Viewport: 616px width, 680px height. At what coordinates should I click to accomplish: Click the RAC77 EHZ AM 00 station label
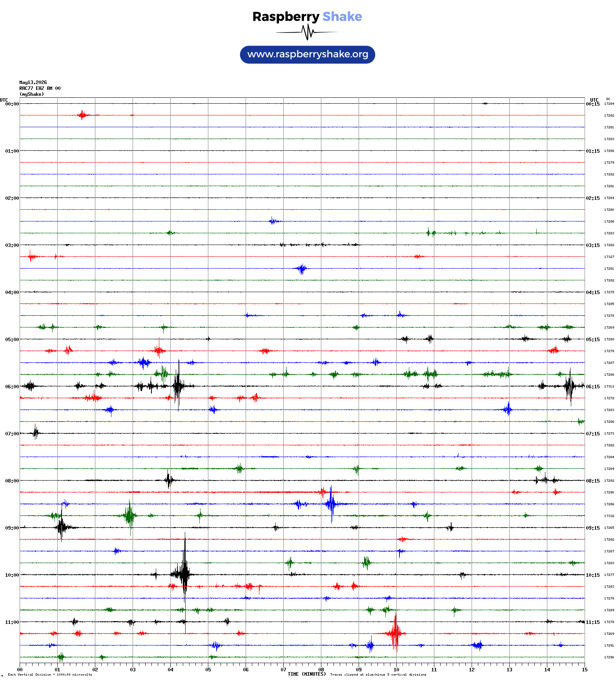pyautogui.click(x=40, y=88)
